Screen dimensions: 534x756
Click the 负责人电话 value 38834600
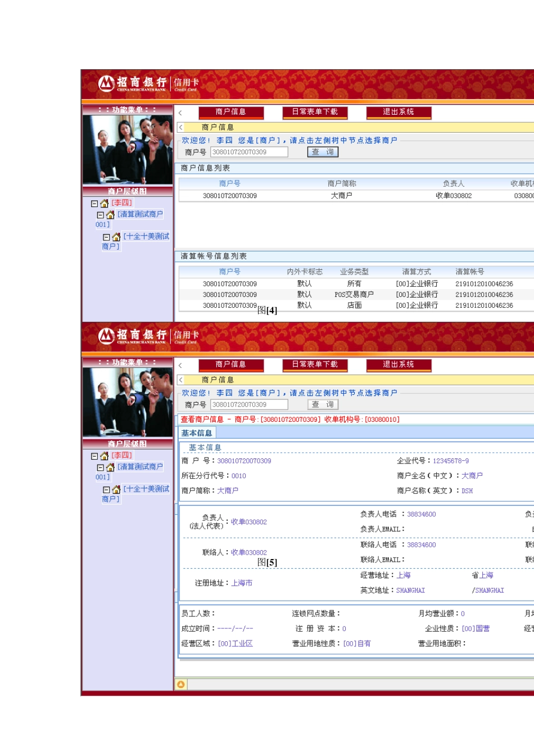422,515
